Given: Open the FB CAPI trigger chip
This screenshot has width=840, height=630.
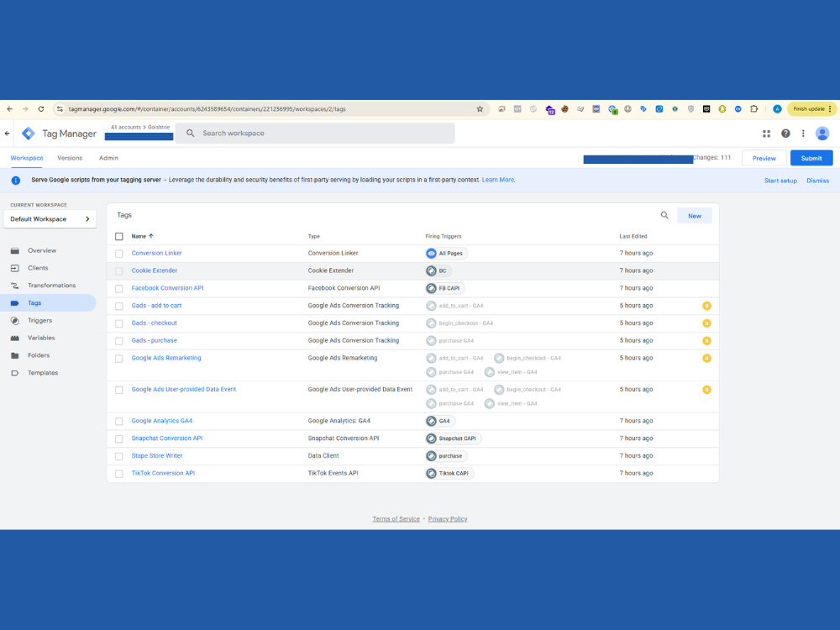Looking at the screenshot, I should [444, 288].
